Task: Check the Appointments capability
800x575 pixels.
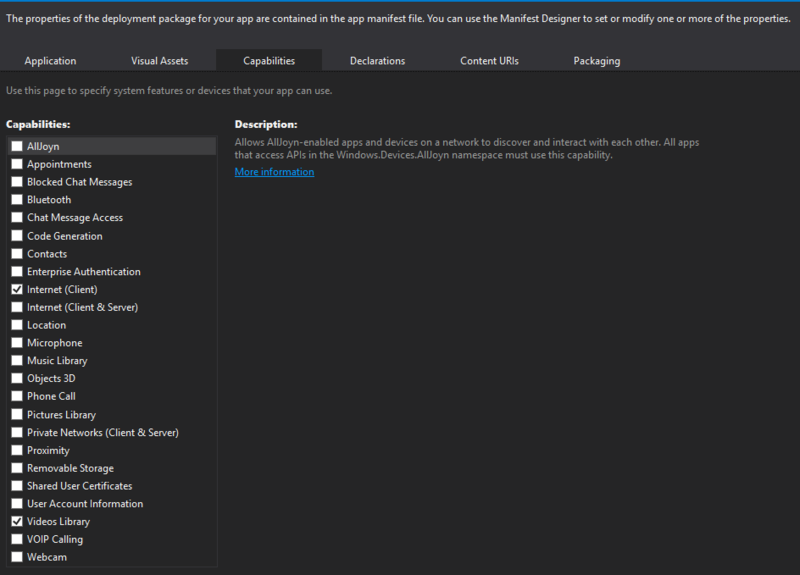Action: (x=17, y=164)
